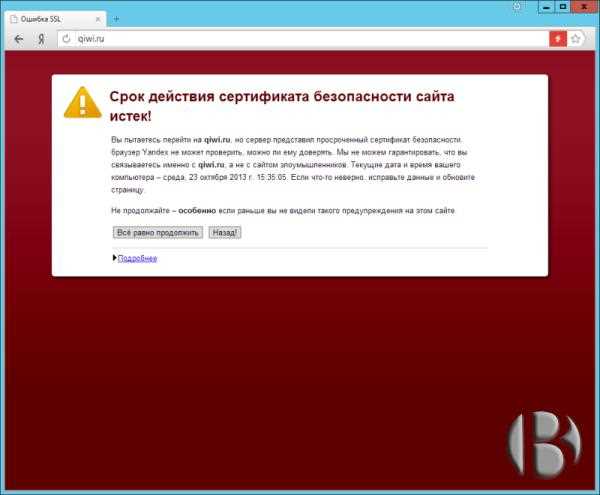The width and height of the screenshot is (600, 495).
Task: Click the red protection icon in address bar
Action: coord(558,39)
